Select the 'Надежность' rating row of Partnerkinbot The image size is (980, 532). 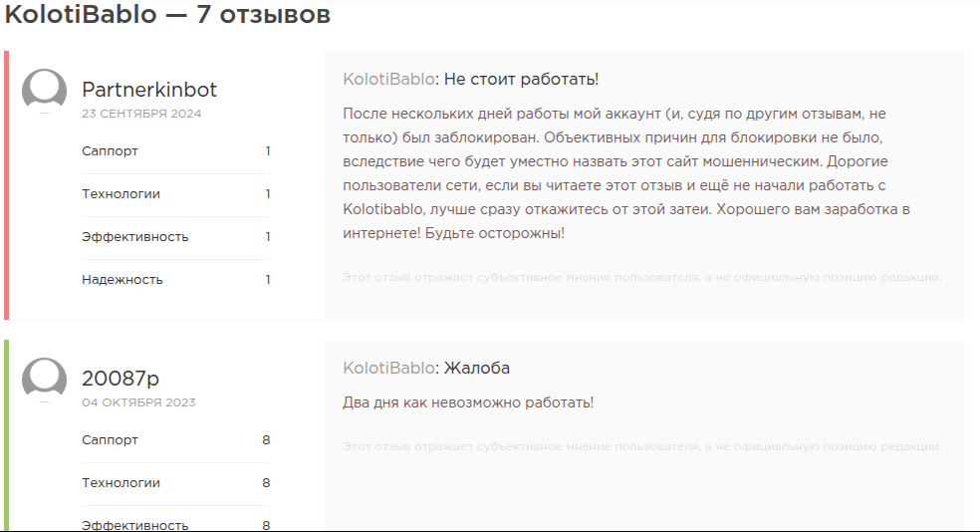click(175, 280)
